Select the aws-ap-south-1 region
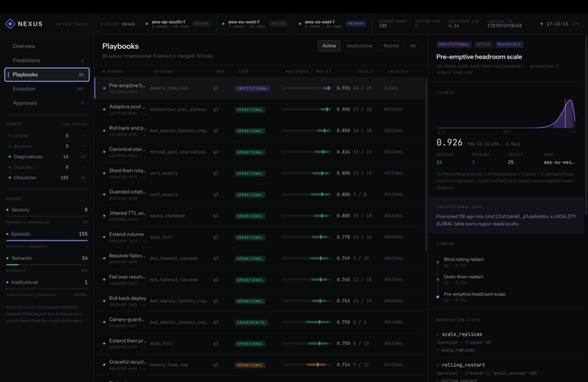The height and width of the screenshot is (382, 588). pos(178,23)
